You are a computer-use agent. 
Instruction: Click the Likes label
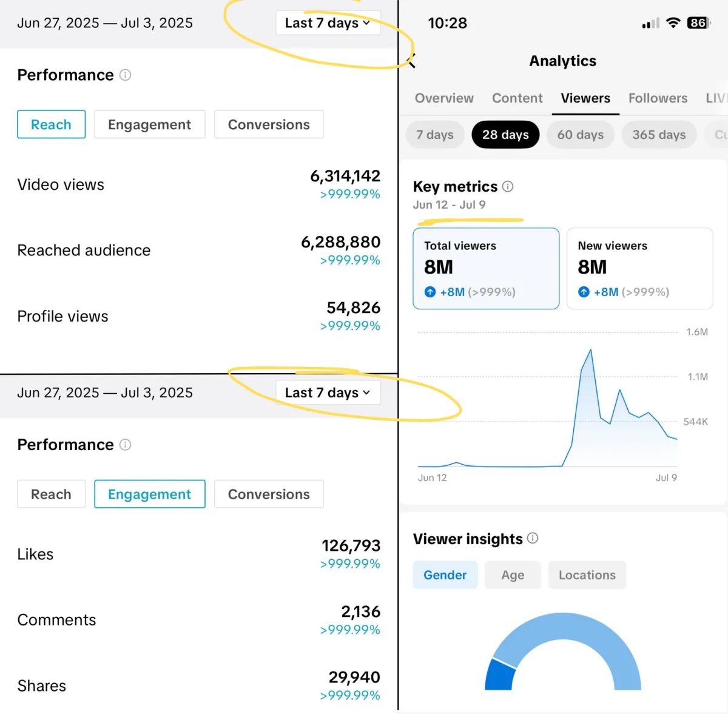35,554
